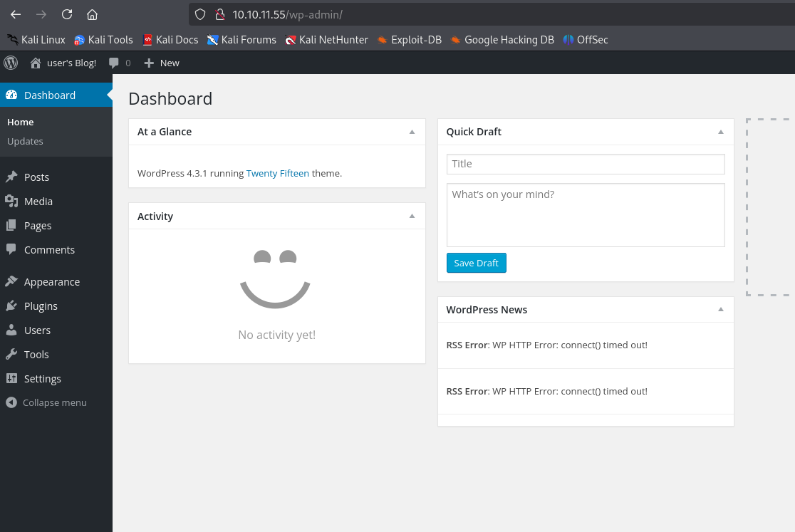The image size is (795, 532).
Task: Open the Settings menu item
Action: [42, 379]
